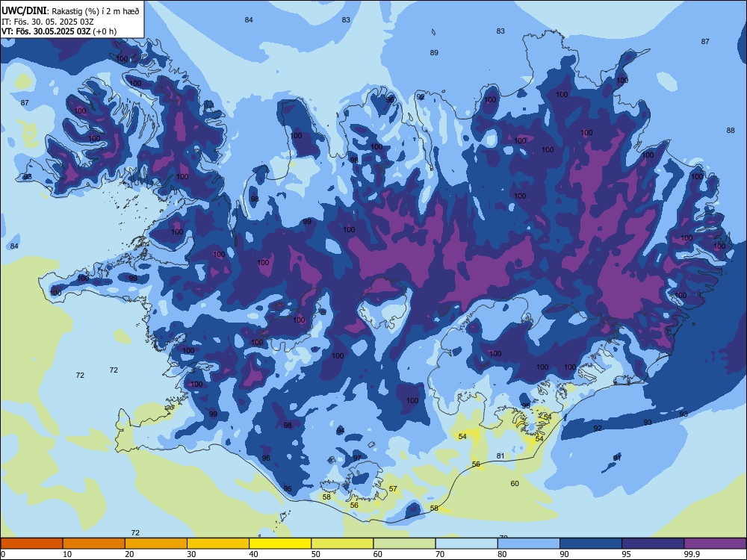747x560 pixels.
Task: Click the legend tick label "70"
Action: click(x=440, y=554)
